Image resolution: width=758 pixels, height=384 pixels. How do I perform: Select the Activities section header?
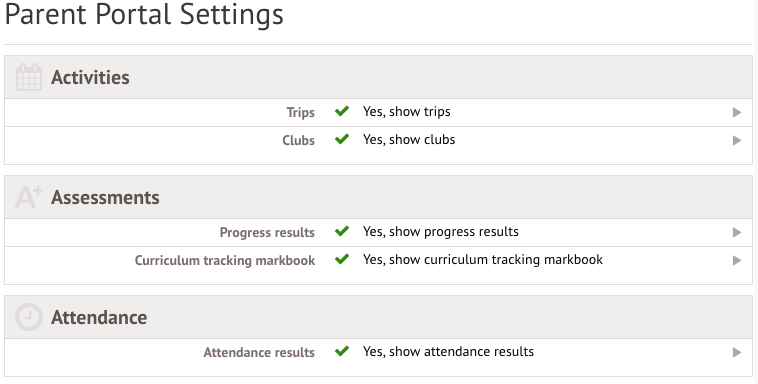coord(379,77)
